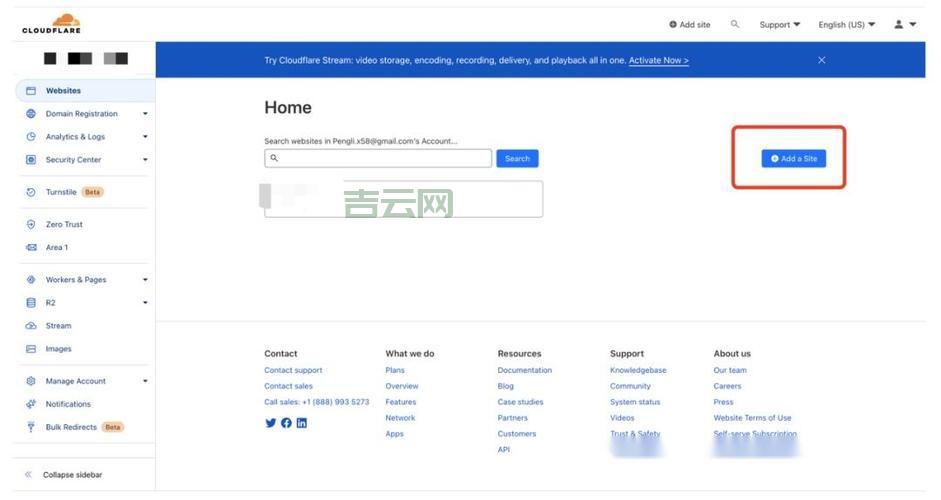Image resolution: width=941 pixels, height=500 pixels.
Task: Click the Turnstile sidebar icon
Action: coord(31,192)
